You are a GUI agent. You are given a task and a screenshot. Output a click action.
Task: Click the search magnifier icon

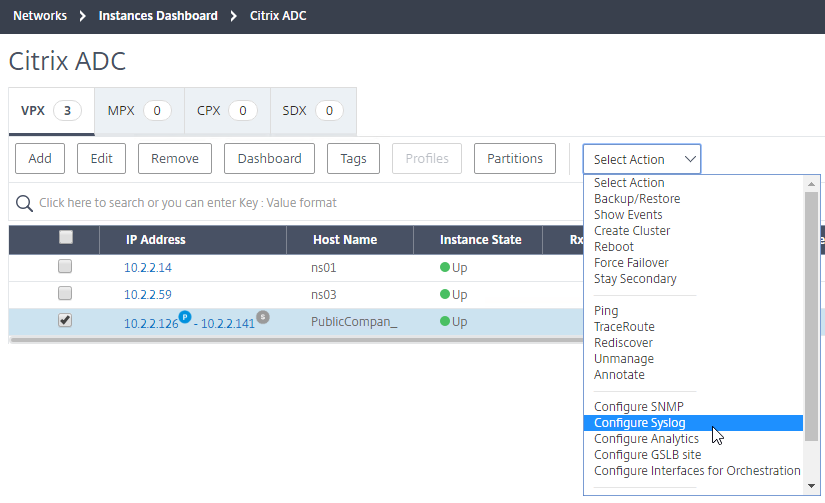tap(24, 203)
